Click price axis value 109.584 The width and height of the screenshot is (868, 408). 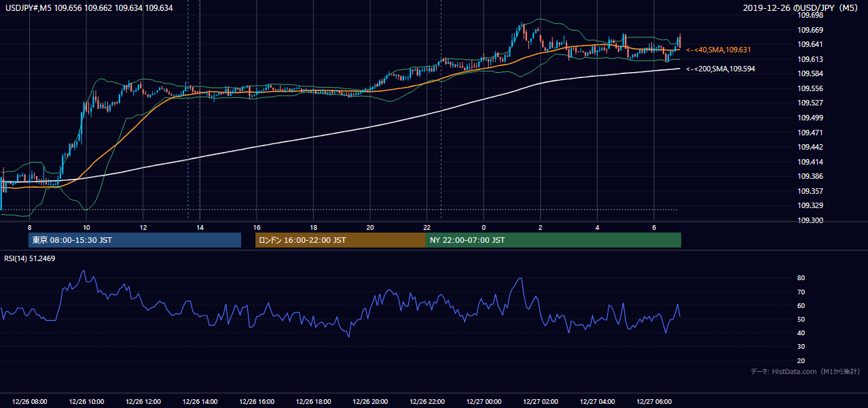[810, 73]
